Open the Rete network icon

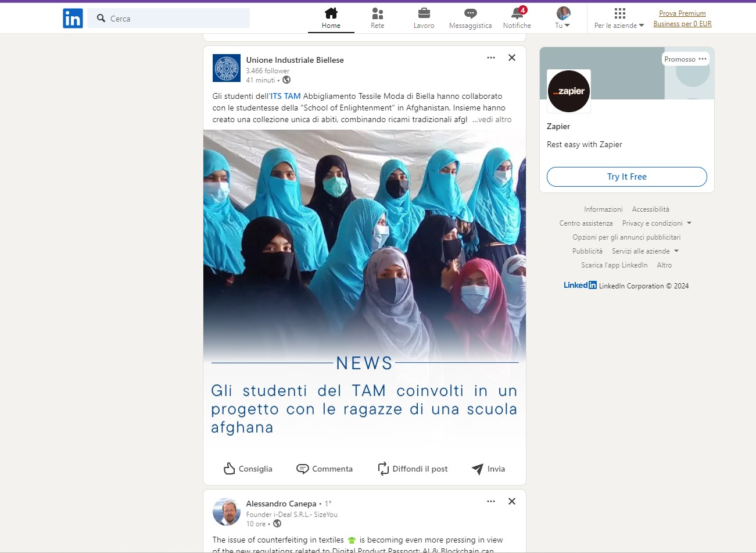pos(378,13)
